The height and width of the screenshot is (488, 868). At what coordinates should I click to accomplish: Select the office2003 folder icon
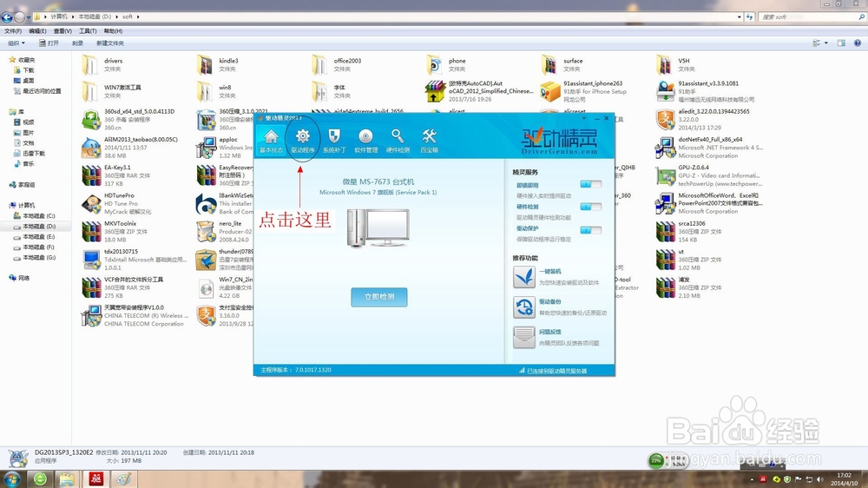(319, 65)
